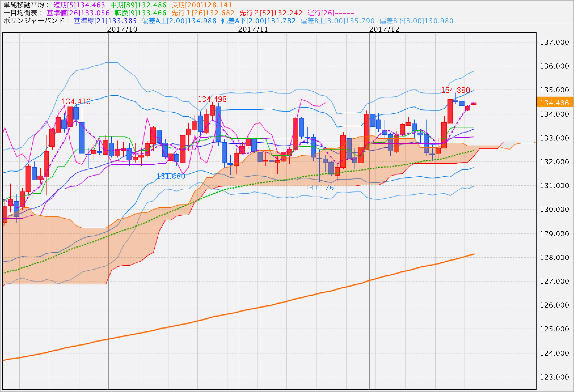
Task: Click the 転換[9]133.466 legend entry
Action: click(141, 13)
